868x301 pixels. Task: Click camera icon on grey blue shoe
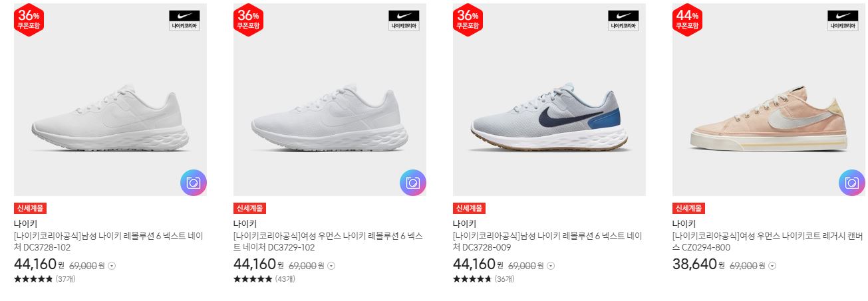[633, 183]
